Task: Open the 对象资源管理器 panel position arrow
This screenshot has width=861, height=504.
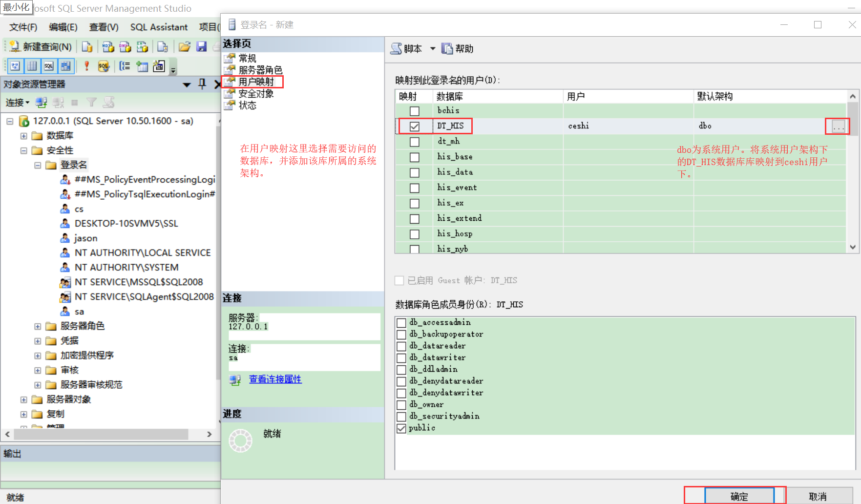Action: 187,84
